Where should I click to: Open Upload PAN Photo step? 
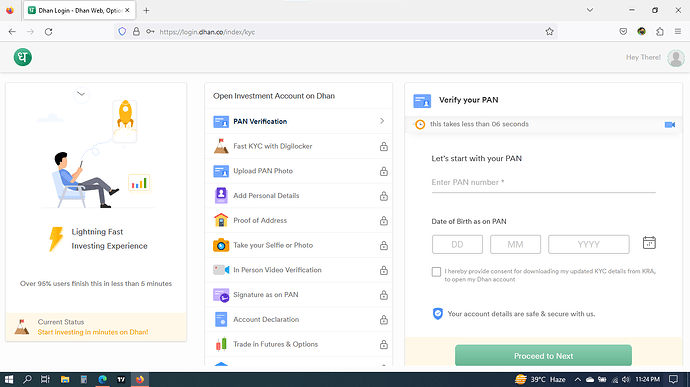299,171
